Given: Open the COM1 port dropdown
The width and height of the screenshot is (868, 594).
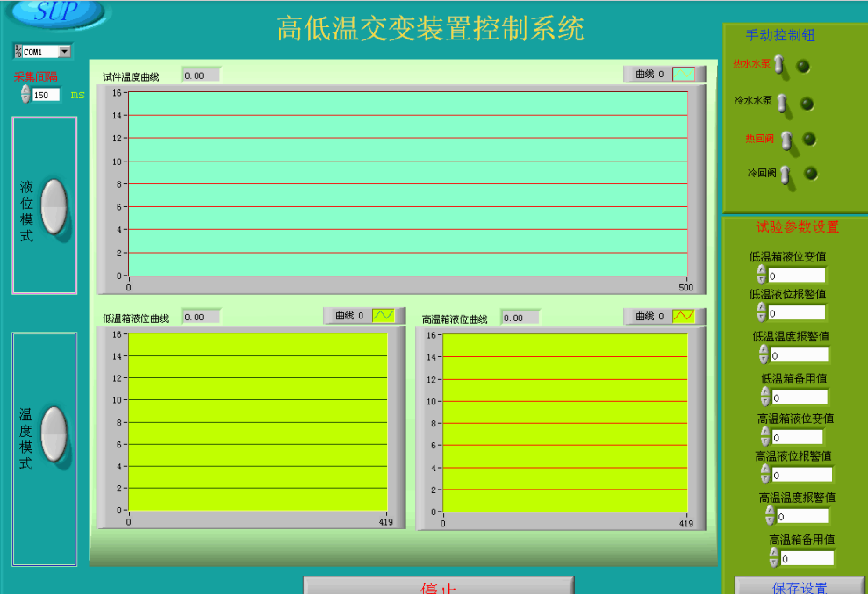Looking at the screenshot, I should (x=62, y=50).
